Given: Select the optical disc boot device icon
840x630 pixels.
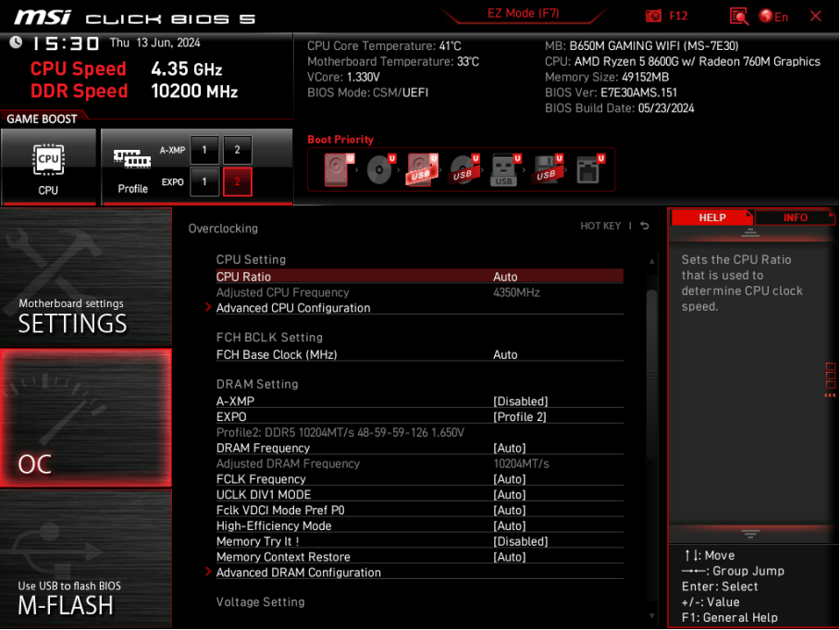Looking at the screenshot, I should [x=381, y=170].
